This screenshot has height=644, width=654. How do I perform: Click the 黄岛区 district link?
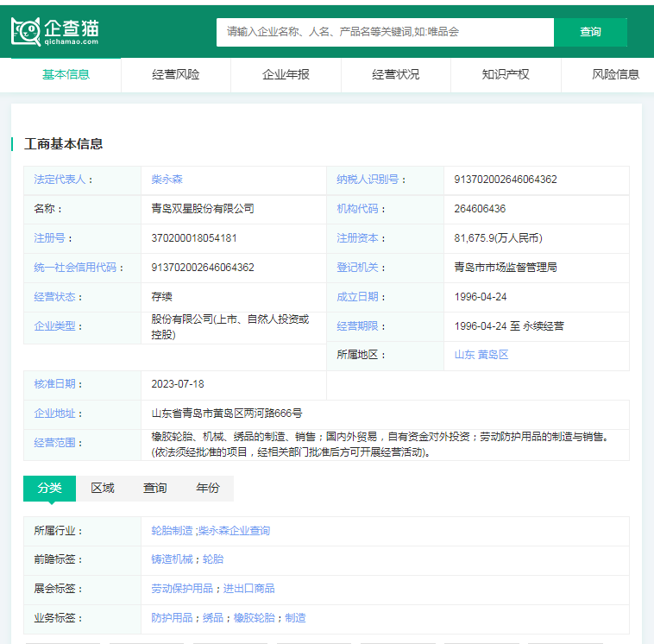(494, 355)
